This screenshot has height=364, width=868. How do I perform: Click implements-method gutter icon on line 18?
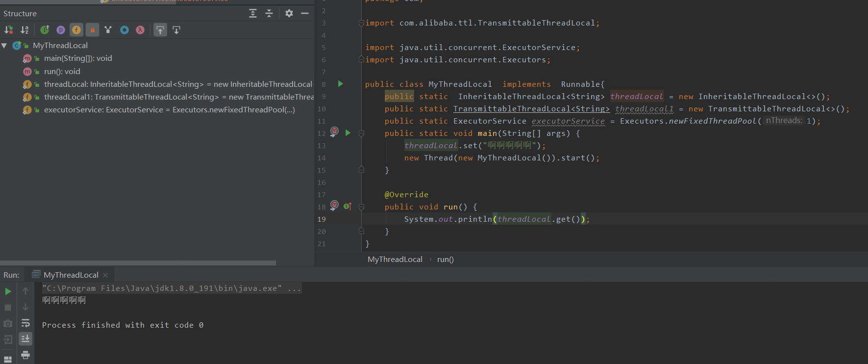[347, 207]
